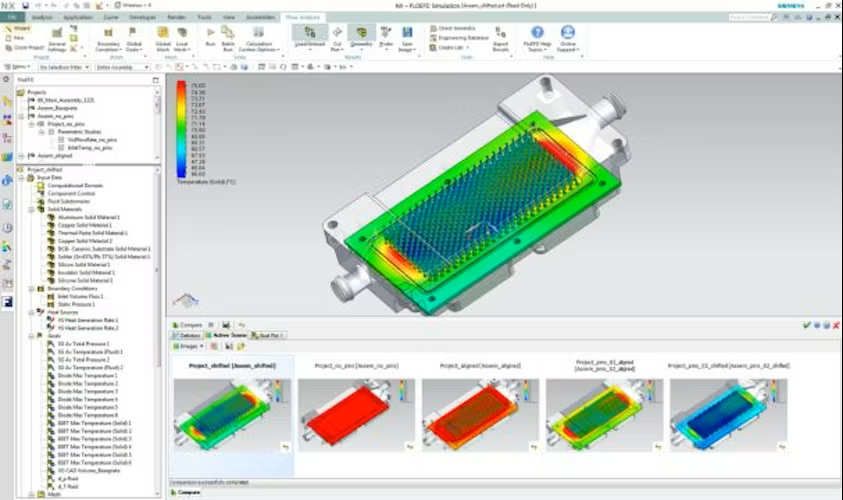Click the Clone Project button
The height and width of the screenshot is (500, 843).
[x=24, y=48]
